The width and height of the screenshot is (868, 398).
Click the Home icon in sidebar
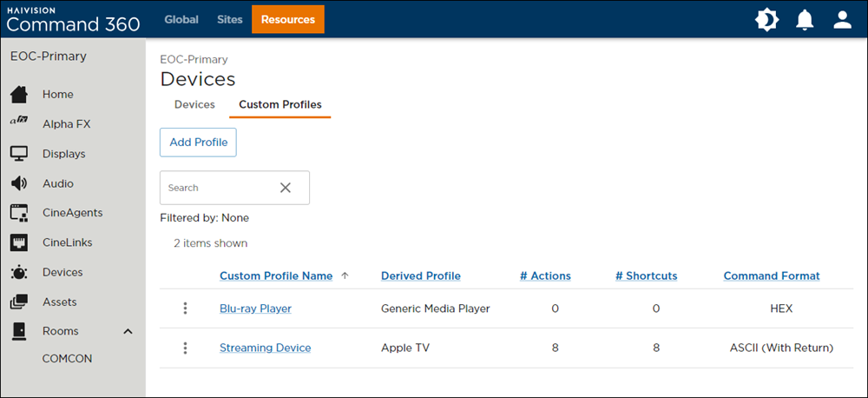pos(19,94)
